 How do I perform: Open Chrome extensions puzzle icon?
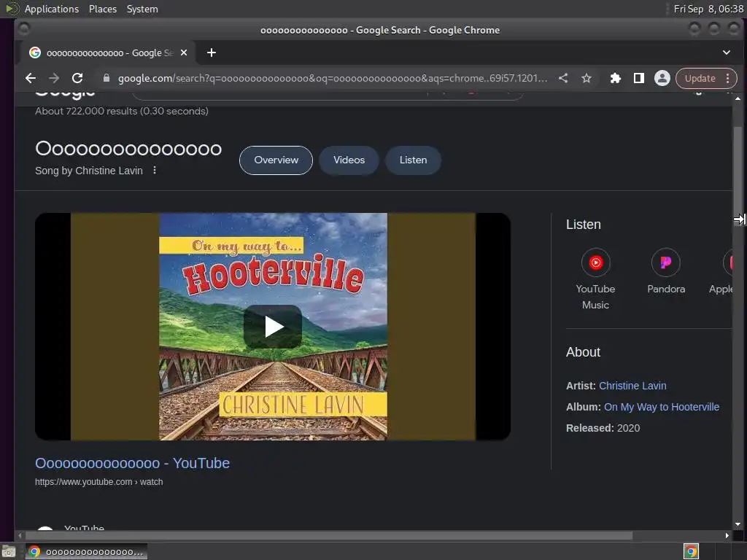coord(616,78)
